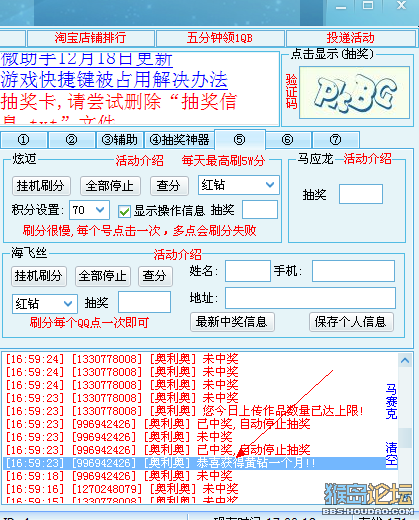Click the 地址 input field
This screenshot has height=520, width=419.
tap(310, 298)
